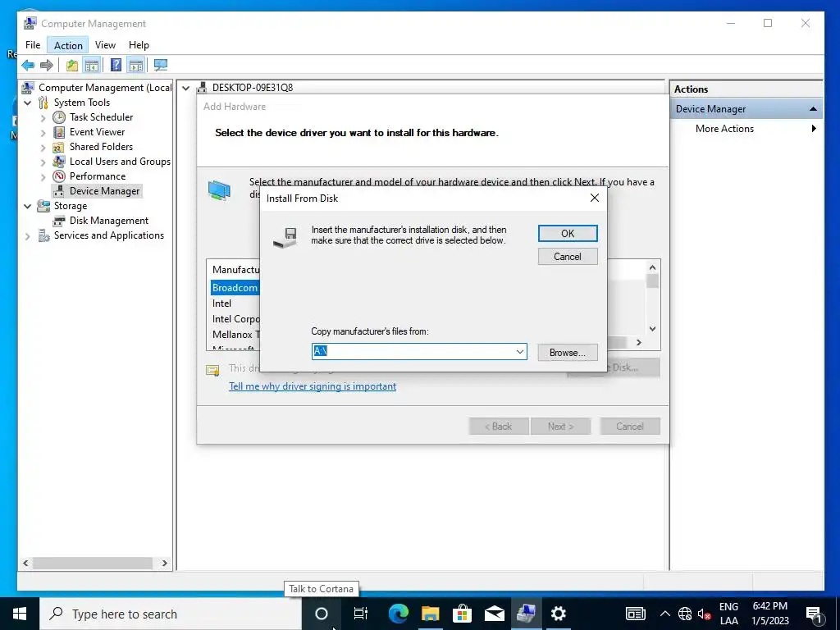
Task: Collapse the Device Manager actions section
Action: tap(813, 109)
